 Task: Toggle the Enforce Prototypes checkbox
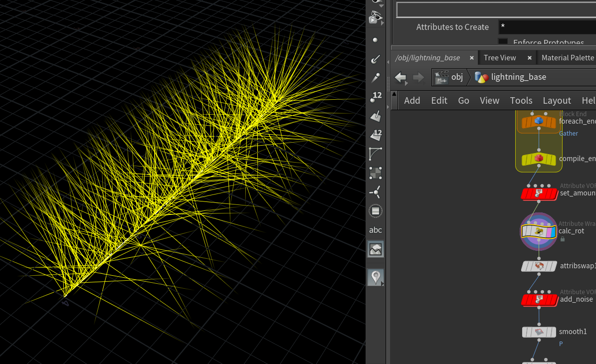pyautogui.click(x=503, y=41)
